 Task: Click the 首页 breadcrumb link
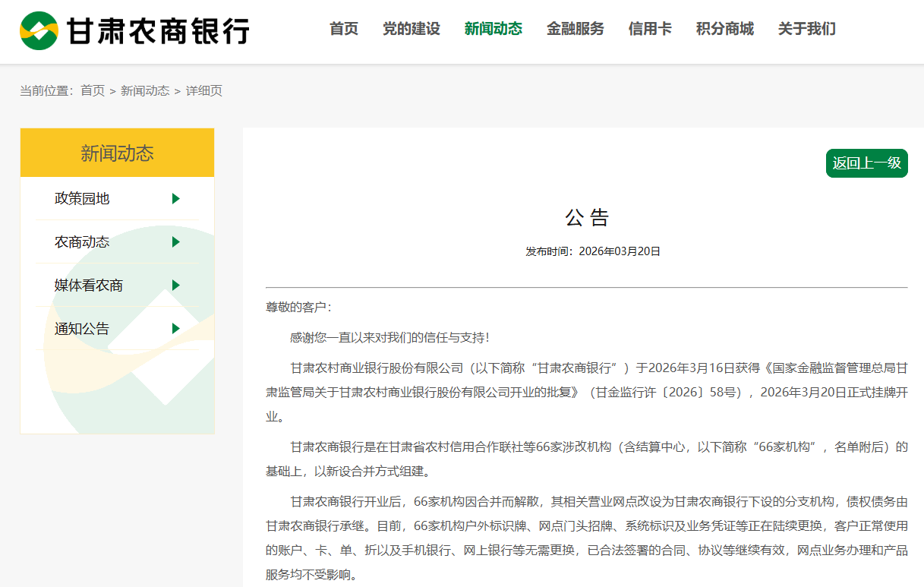pyautogui.click(x=93, y=90)
